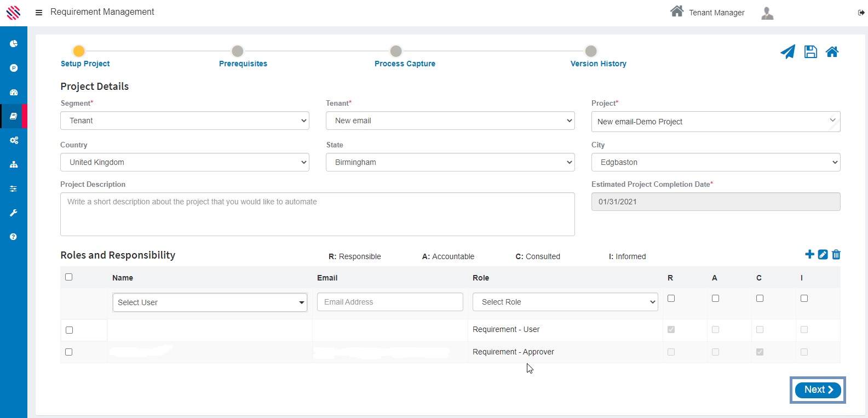This screenshot has width=868, height=418.
Task: Open the hamburger menu beside Requirement Management
Action: 39,12
